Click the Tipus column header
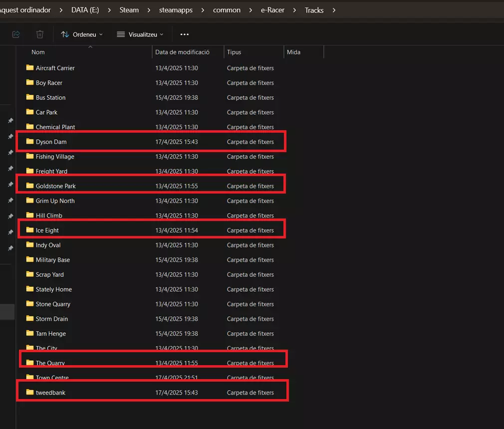Image resolution: width=504 pixels, height=429 pixels. point(234,52)
